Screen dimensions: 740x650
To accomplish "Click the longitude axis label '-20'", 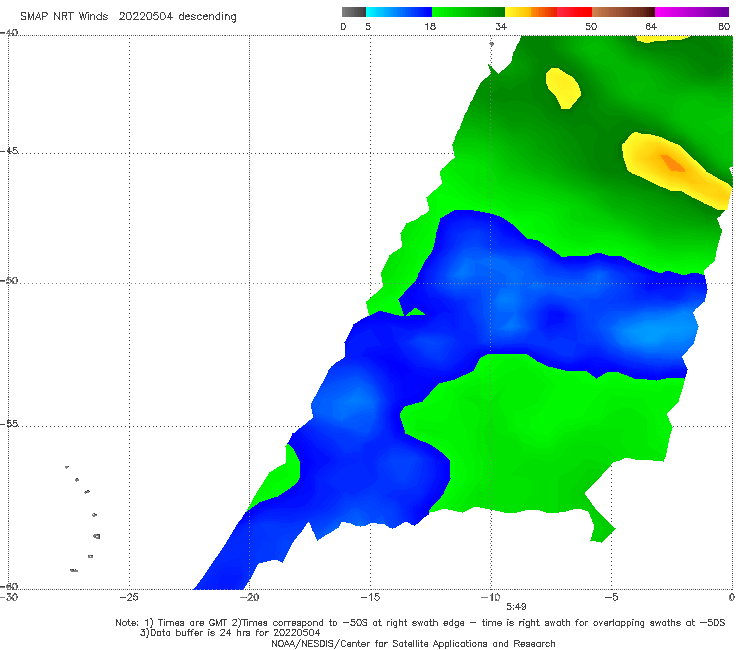I will pos(249,597).
